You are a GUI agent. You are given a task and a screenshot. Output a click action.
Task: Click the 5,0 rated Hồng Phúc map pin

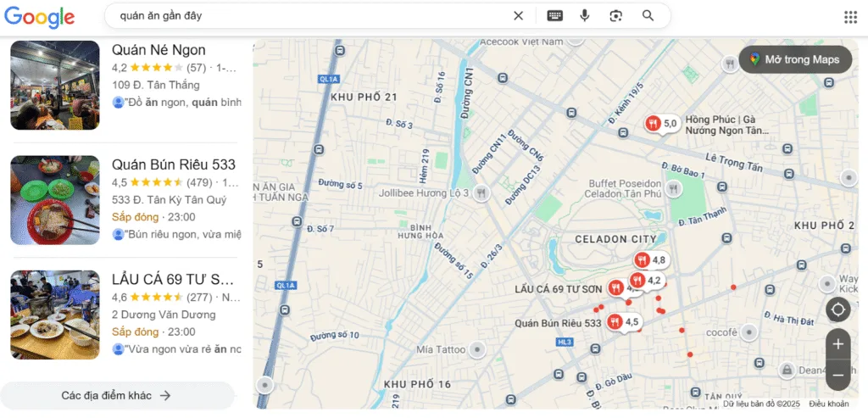coord(661,124)
